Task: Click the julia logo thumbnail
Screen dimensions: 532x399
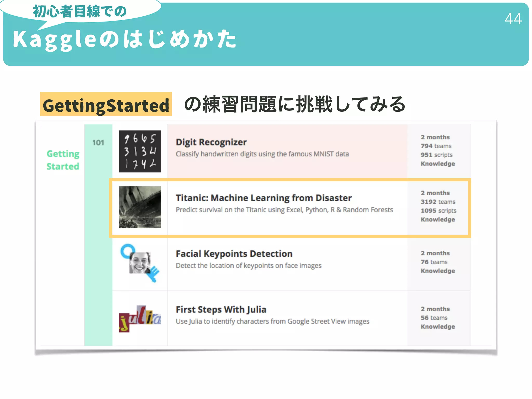Action: 140,319
